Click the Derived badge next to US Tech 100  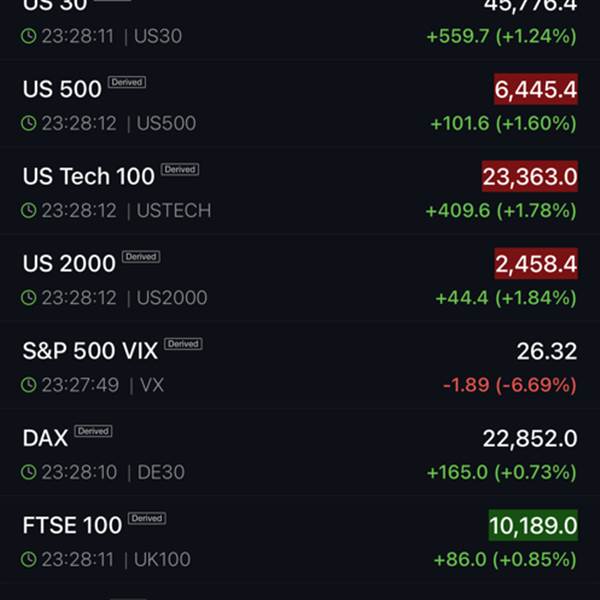[180, 170]
